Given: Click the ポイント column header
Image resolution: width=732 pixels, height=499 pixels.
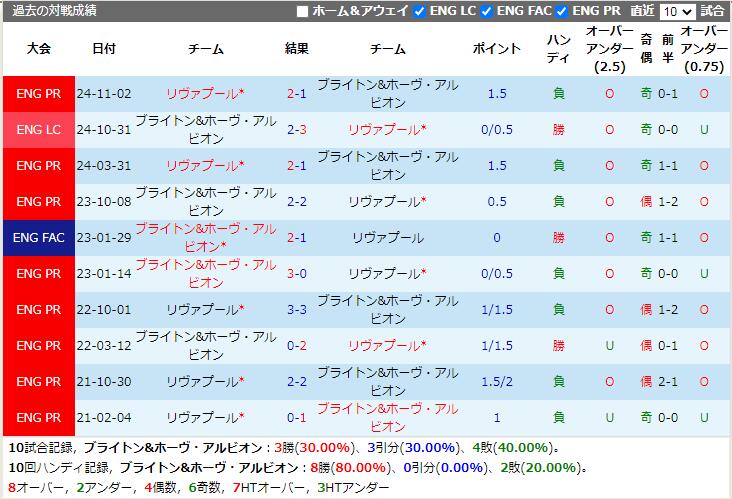Looking at the screenshot, I should pos(497,49).
